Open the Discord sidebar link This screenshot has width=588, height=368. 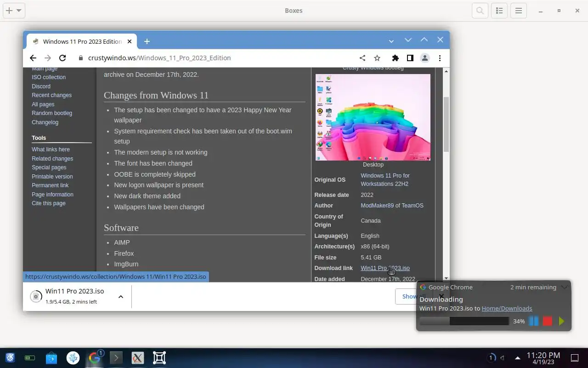click(x=41, y=86)
